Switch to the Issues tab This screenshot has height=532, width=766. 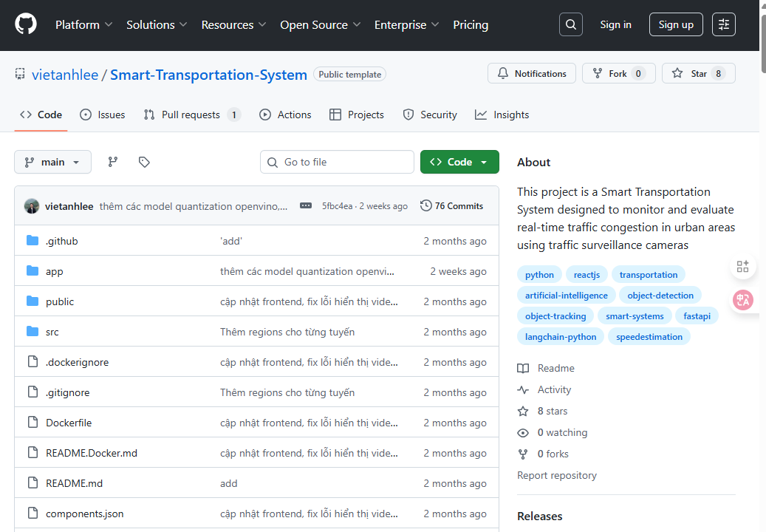tap(103, 115)
